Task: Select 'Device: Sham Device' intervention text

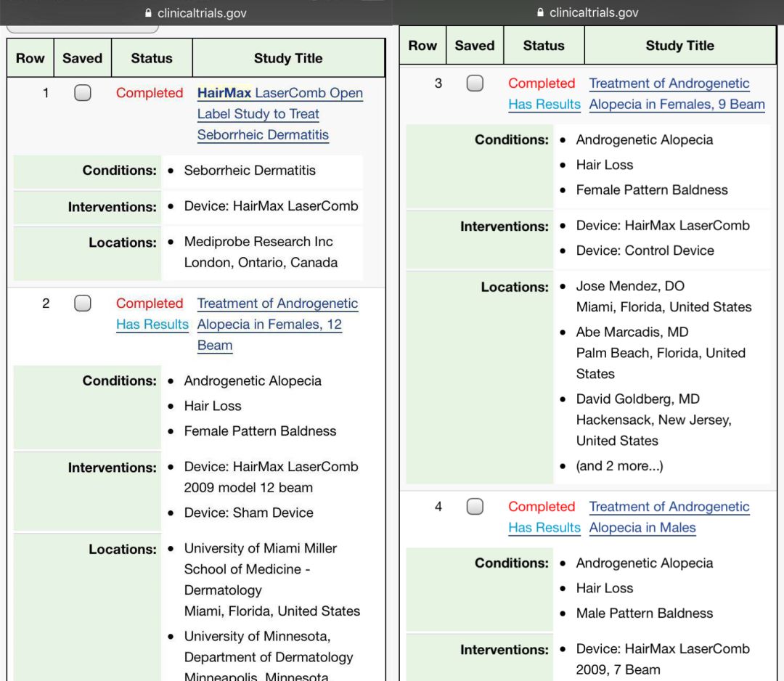Action: [x=248, y=513]
